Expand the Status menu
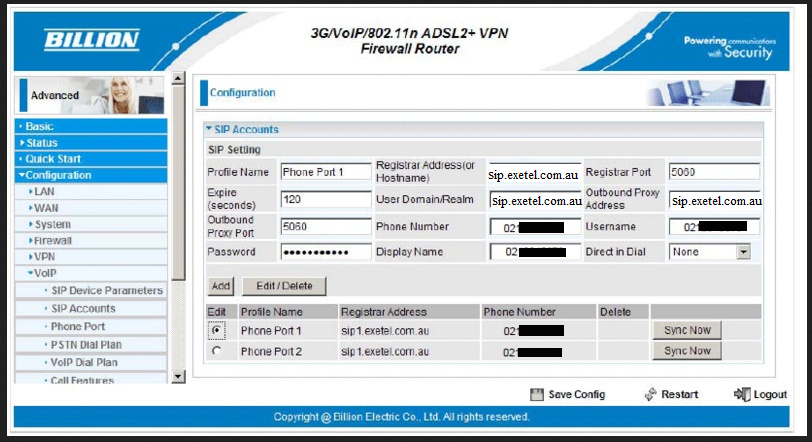Image resolution: width=812 pixels, height=442 pixels. [22, 142]
